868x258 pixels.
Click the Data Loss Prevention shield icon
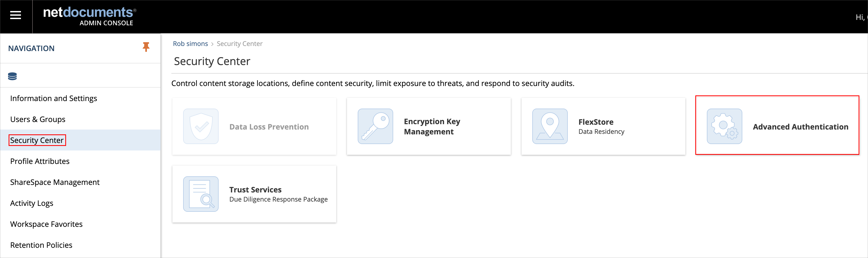tap(201, 126)
